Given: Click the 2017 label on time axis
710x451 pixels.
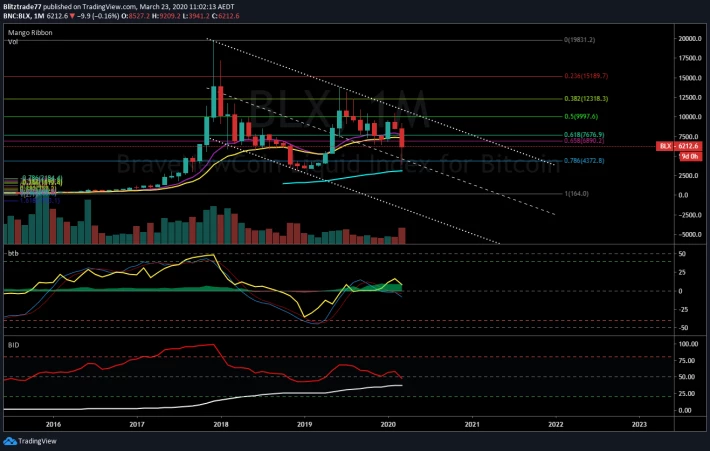Looking at the screenshot, I should click(x=137, y=424).
